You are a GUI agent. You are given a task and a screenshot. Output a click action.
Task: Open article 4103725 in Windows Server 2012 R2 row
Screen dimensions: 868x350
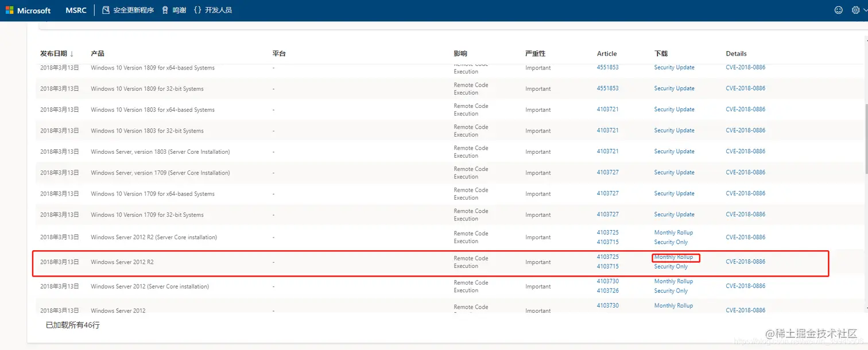click(x=608, y=256)
